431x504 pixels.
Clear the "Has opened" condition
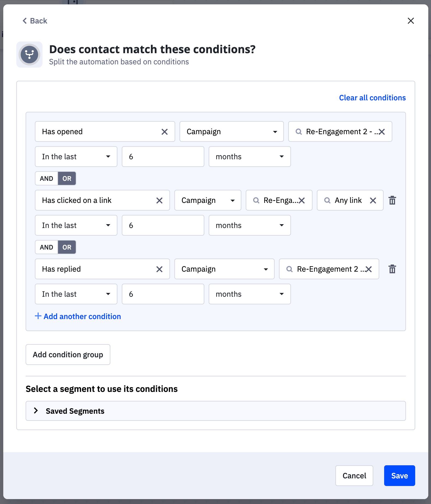click(165, 131)
